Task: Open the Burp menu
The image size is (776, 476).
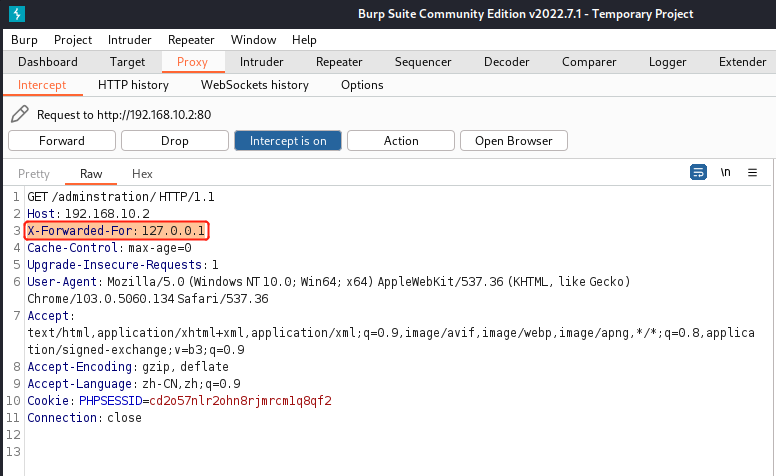Action: coord(24,40)
